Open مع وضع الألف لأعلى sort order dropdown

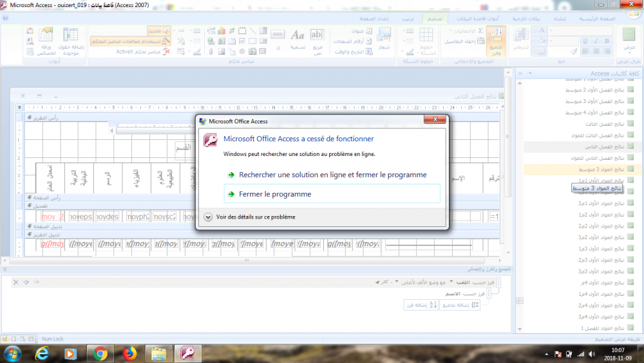tap(397, 282)
